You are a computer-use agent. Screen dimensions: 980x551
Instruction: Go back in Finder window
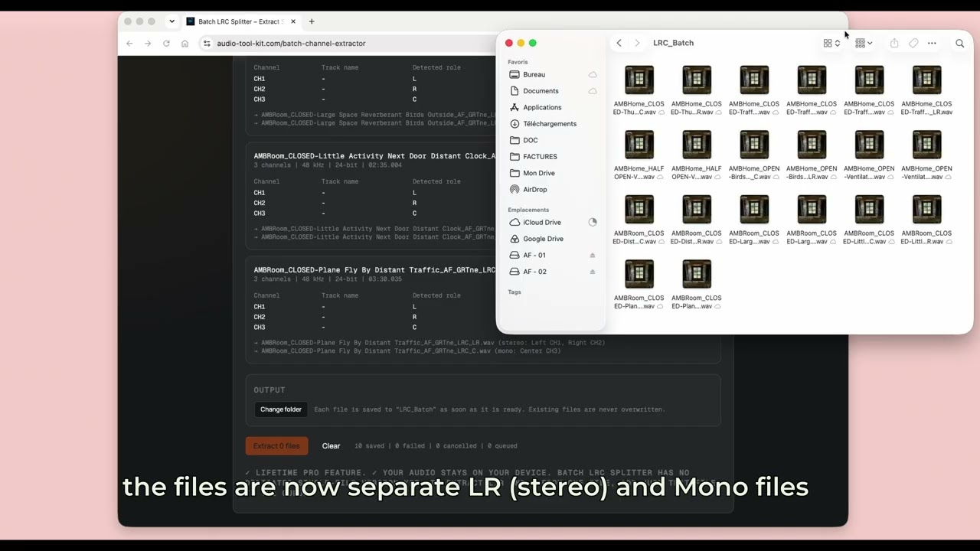tap(619, 43)
